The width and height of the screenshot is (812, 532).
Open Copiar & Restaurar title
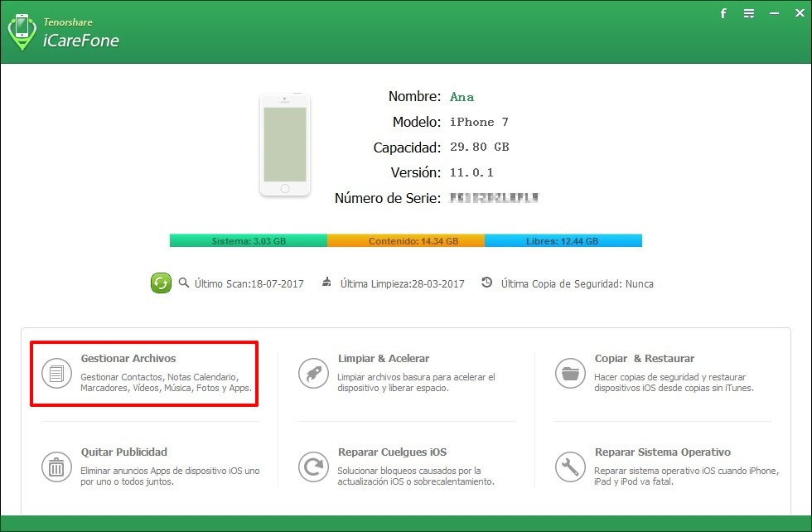click(x=645, y=359)
